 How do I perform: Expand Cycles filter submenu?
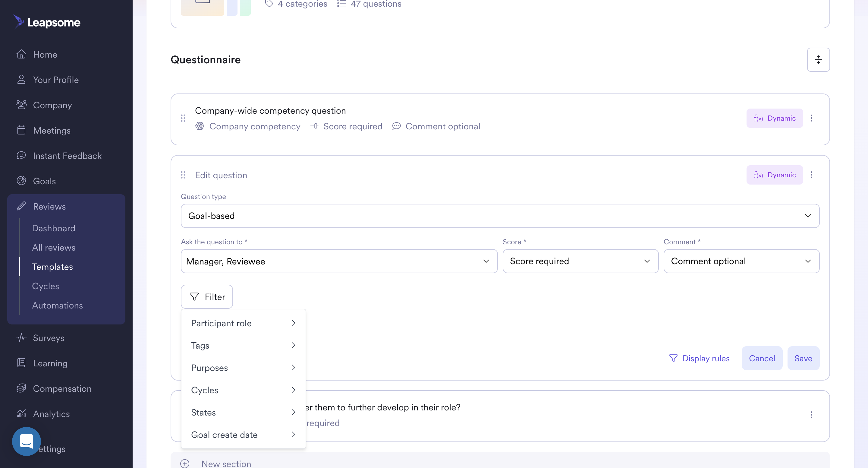point(243,390)
